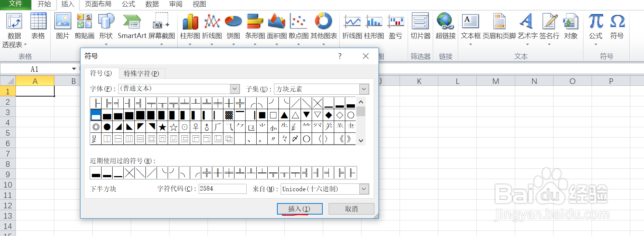
Task: Open Clip Art (剪贴画) pane
Action: 84,26
